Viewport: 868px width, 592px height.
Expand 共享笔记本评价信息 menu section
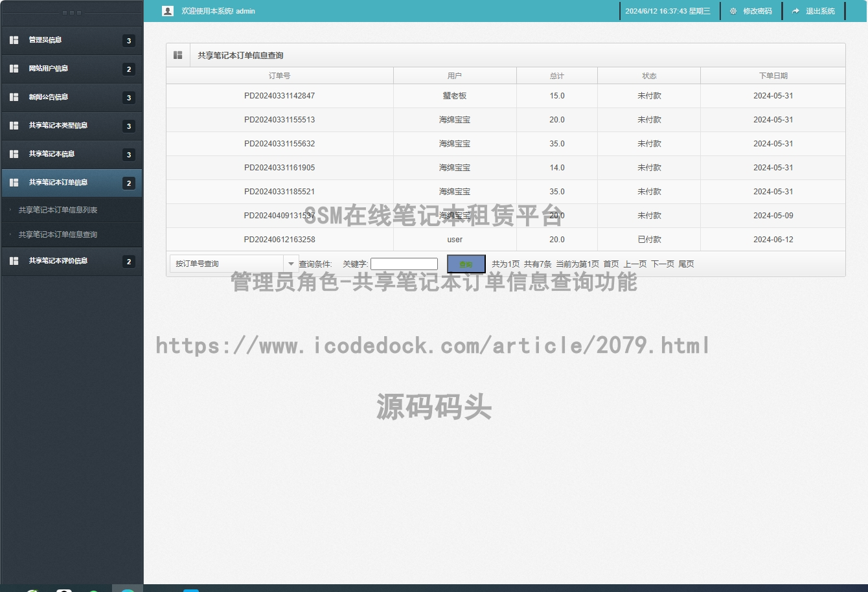(x=71, y=261)
